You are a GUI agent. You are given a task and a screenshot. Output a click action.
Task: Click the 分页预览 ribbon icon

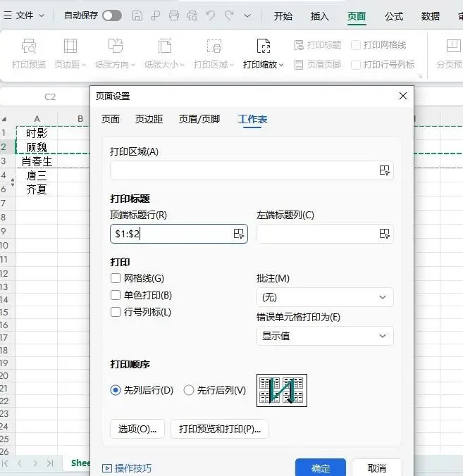tap(454, 46)
